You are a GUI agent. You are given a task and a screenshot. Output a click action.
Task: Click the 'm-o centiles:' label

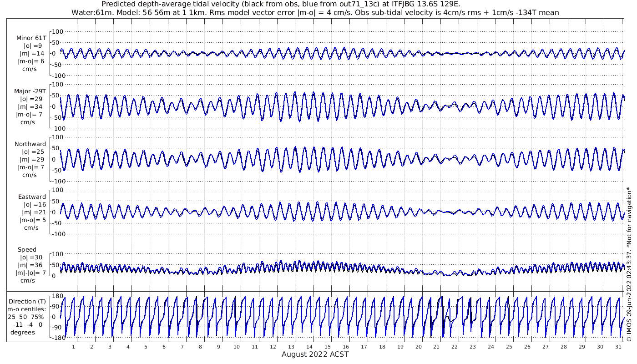[x=26, y=309]
